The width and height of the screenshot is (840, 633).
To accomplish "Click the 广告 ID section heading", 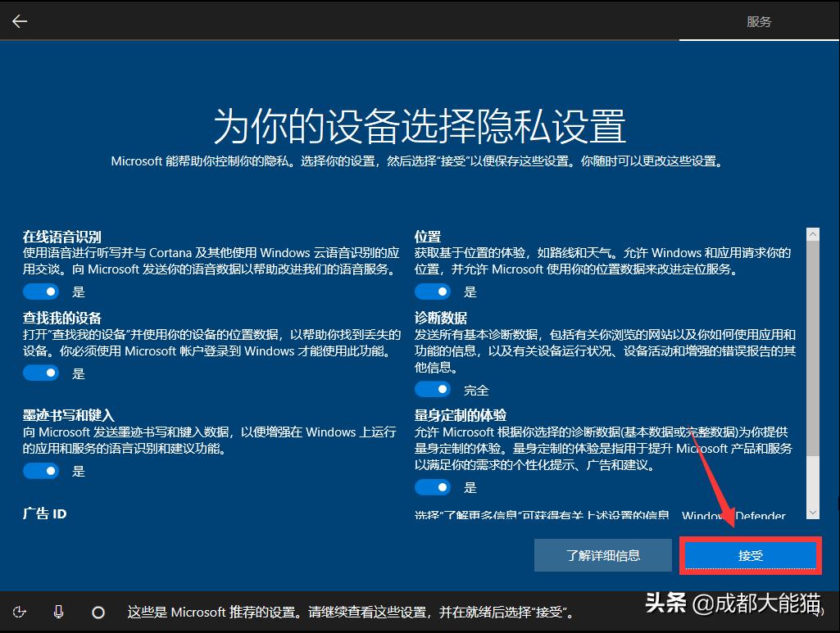I will tap(44, 513).
